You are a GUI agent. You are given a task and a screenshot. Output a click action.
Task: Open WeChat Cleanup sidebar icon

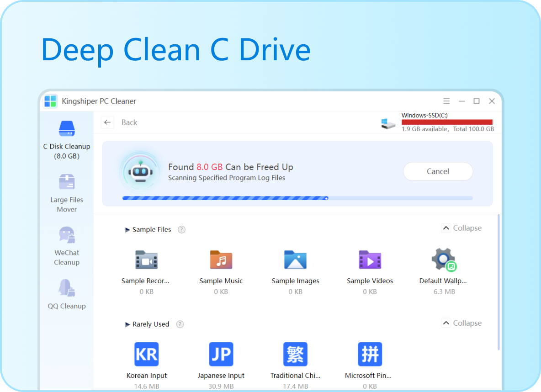67,235
